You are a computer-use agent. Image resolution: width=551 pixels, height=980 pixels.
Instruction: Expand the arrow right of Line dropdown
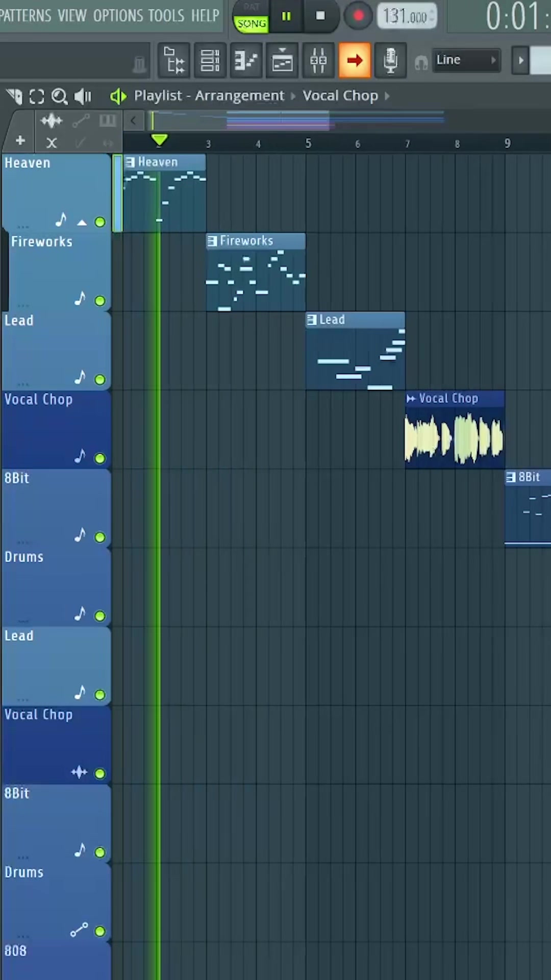[520, 60]
